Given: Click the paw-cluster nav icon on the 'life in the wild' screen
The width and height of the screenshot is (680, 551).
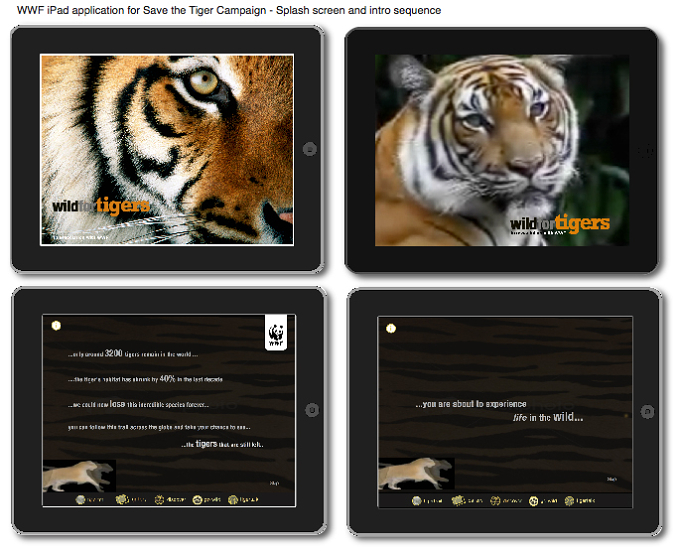Looking at the screenshot, I should 458,501.
